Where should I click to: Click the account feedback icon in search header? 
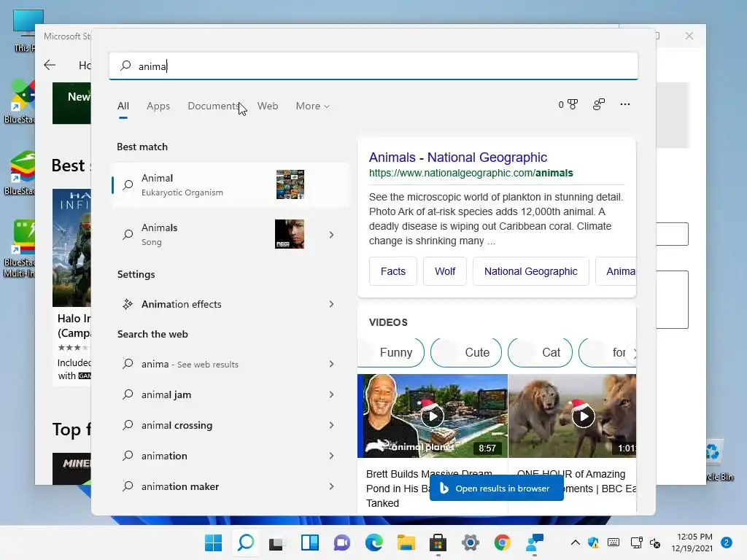(x=599, y=104)
